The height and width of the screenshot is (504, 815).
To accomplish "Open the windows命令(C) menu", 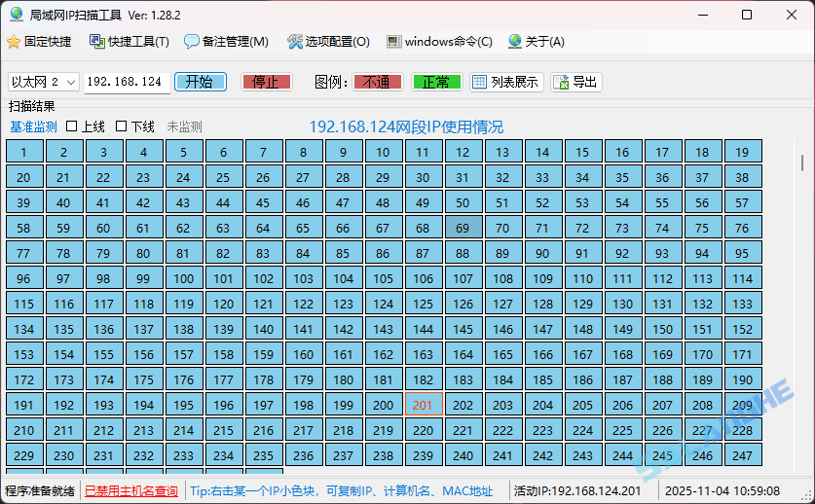I will (439, 42).
